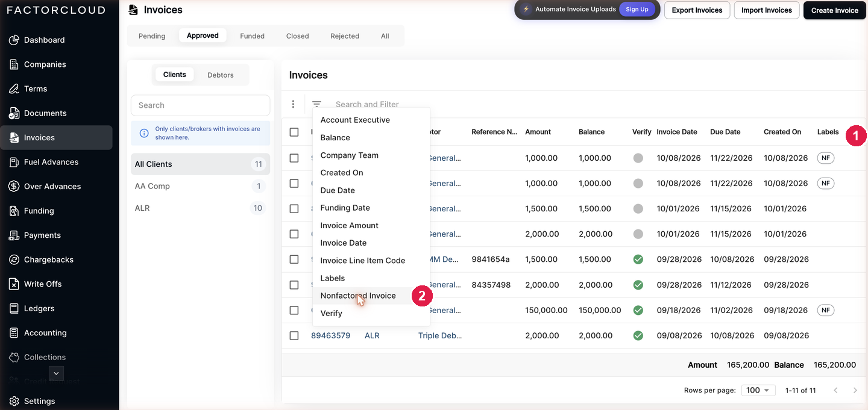Click lightning icon in Automate banner
Screen dimensions: 868x410
[x=526, y=9]
